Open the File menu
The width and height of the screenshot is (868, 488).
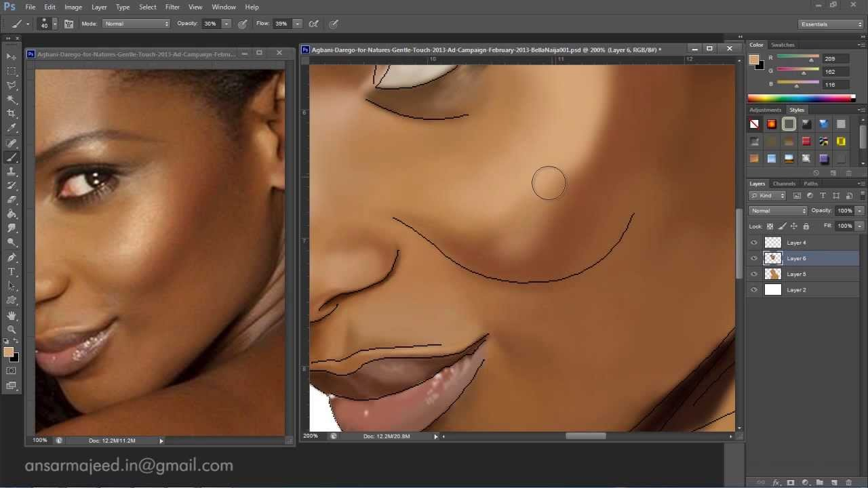coord(31,7)
